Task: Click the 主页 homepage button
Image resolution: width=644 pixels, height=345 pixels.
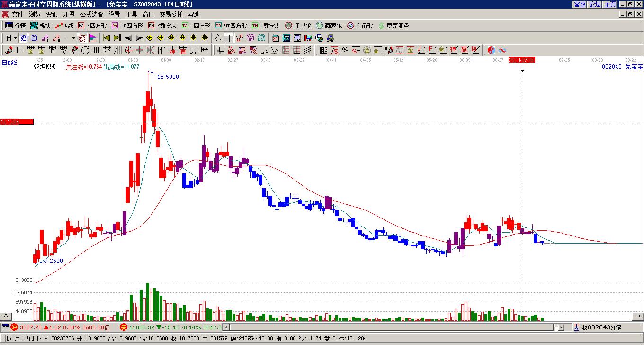Action: (610, 4)
